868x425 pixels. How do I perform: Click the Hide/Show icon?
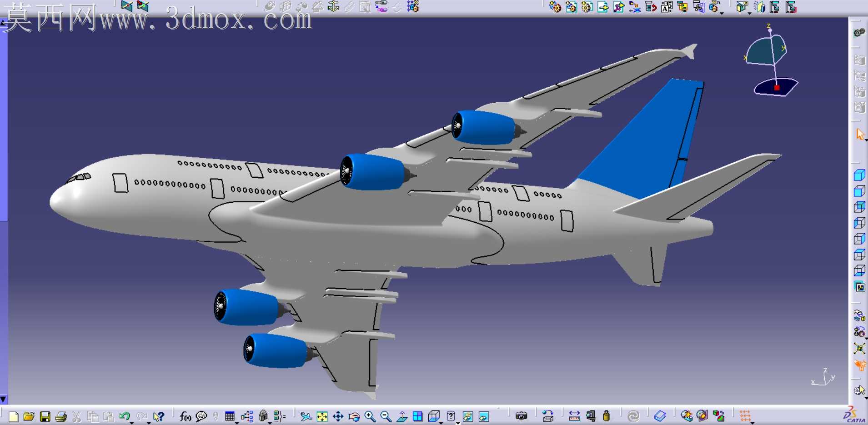coord(468,416)
